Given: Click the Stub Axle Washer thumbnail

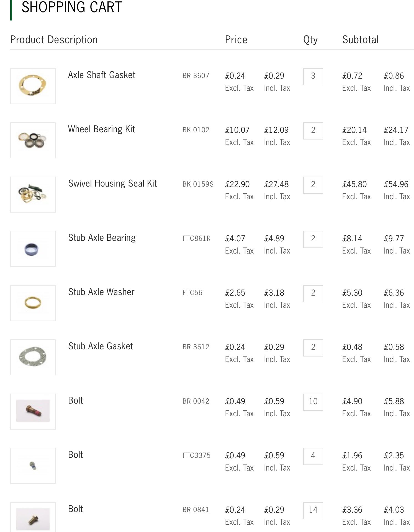Looking at the screenshot, I should (33, 303).
